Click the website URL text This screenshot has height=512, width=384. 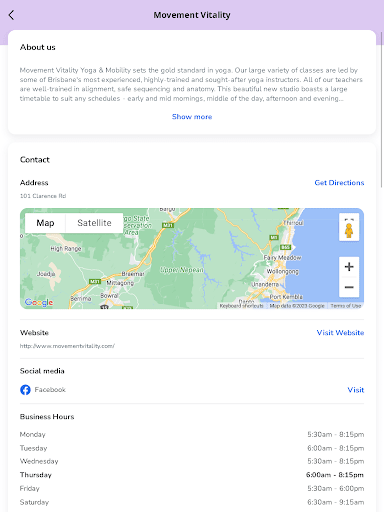point(67,346)
